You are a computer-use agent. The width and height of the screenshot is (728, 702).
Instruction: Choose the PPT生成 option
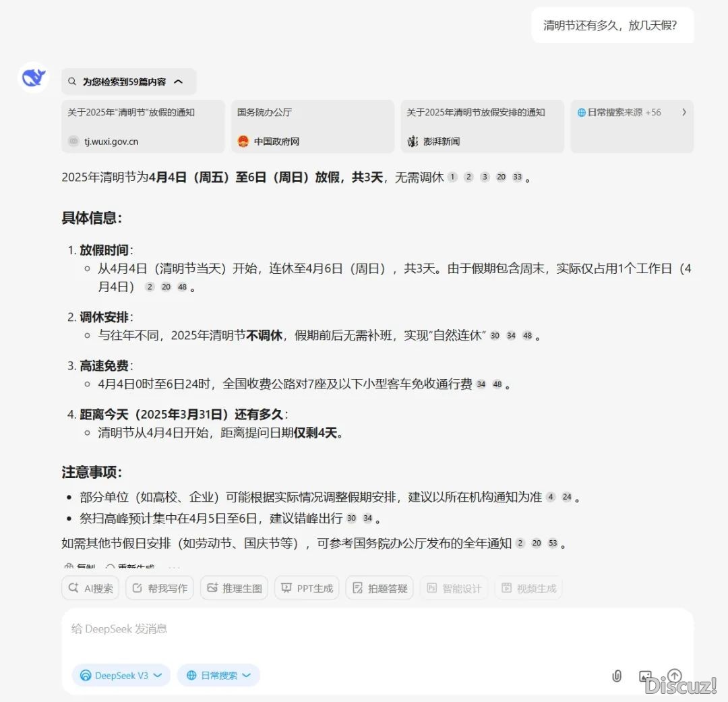tap(307, 588)
